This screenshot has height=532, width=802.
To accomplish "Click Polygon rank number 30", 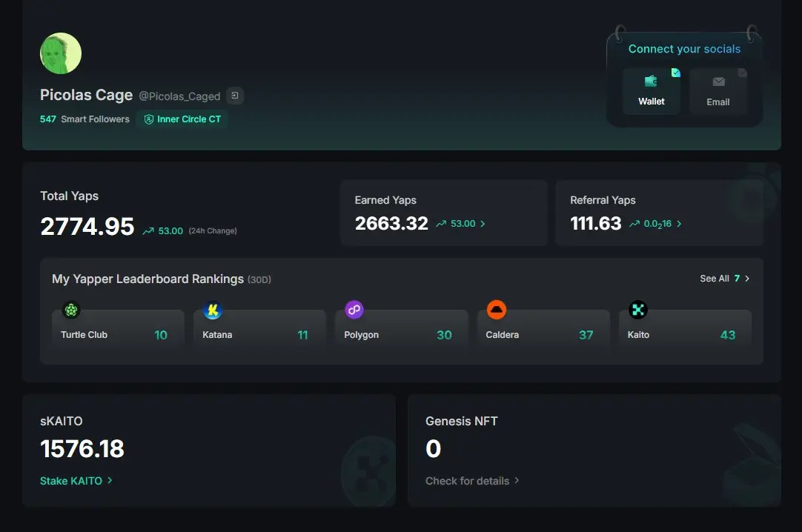I will coord(444,335).
